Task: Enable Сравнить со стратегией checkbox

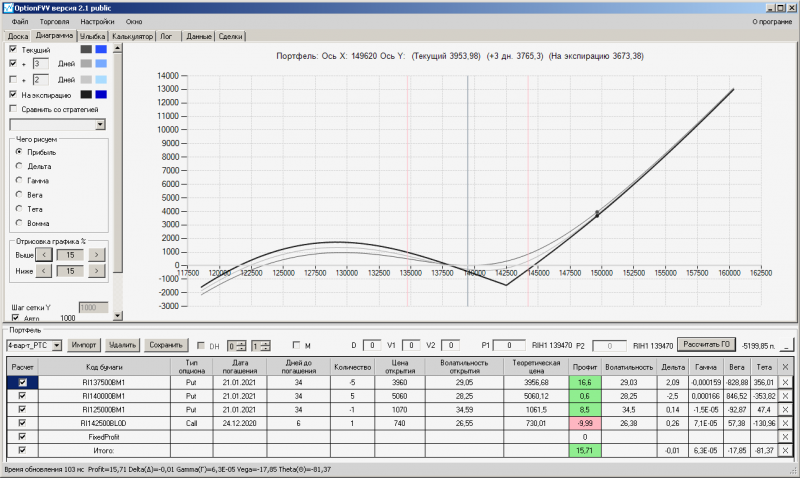Action: click(13, 109)
